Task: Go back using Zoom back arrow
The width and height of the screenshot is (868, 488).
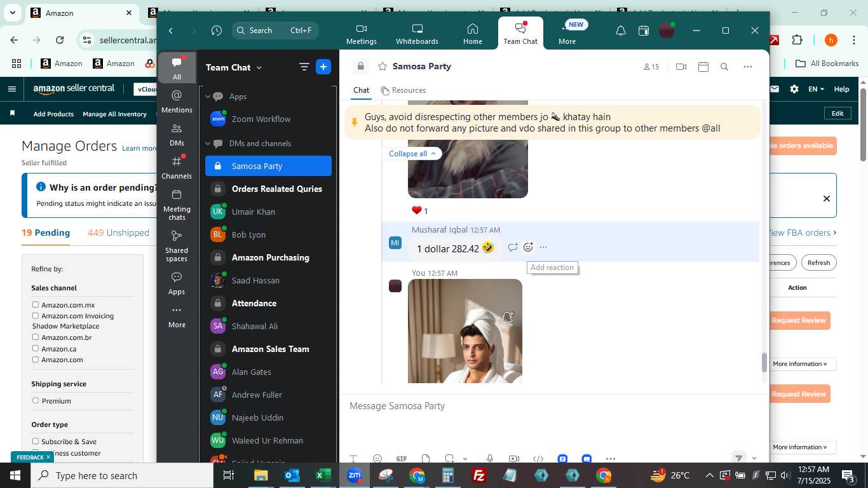Action: tap(171, 30)
